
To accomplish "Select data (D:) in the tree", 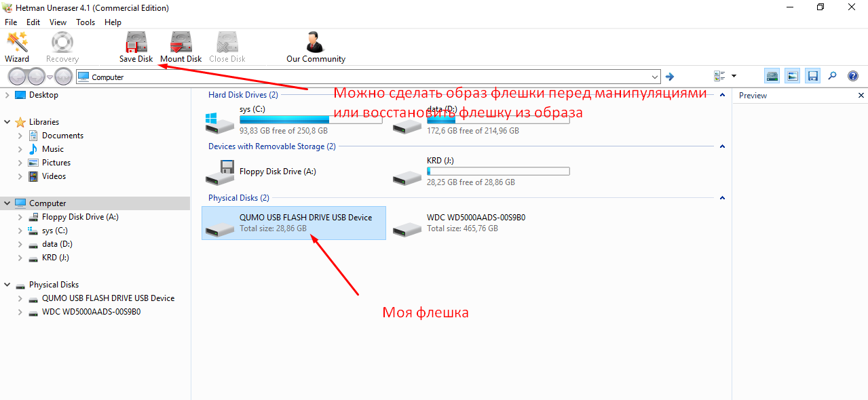I will [x=57, y=244].
